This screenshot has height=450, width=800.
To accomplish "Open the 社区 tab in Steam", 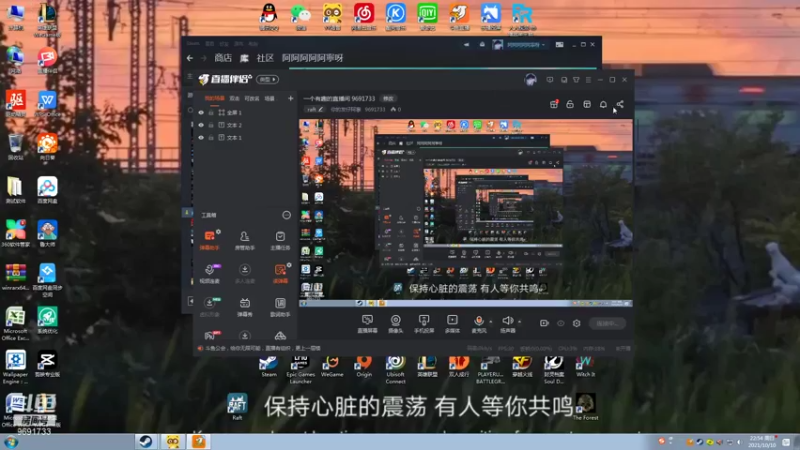I will tap(265, 58).
